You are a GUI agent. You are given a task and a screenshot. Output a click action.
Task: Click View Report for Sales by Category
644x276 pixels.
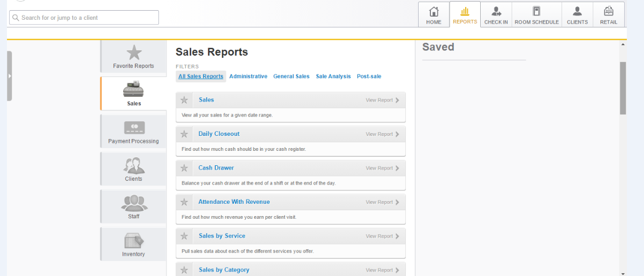[382, 270]
